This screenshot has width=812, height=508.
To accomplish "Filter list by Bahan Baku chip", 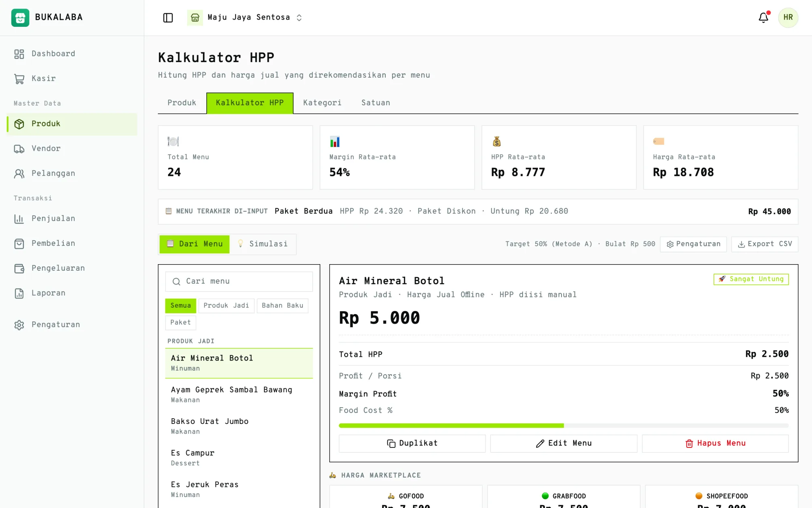I will tap(283, 306).
